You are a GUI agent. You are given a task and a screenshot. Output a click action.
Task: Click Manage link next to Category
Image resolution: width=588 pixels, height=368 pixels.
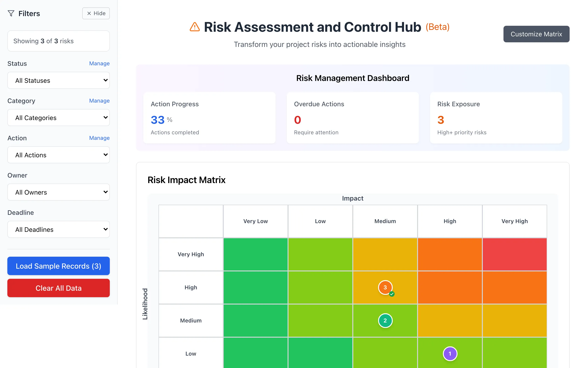coord(99,101)
